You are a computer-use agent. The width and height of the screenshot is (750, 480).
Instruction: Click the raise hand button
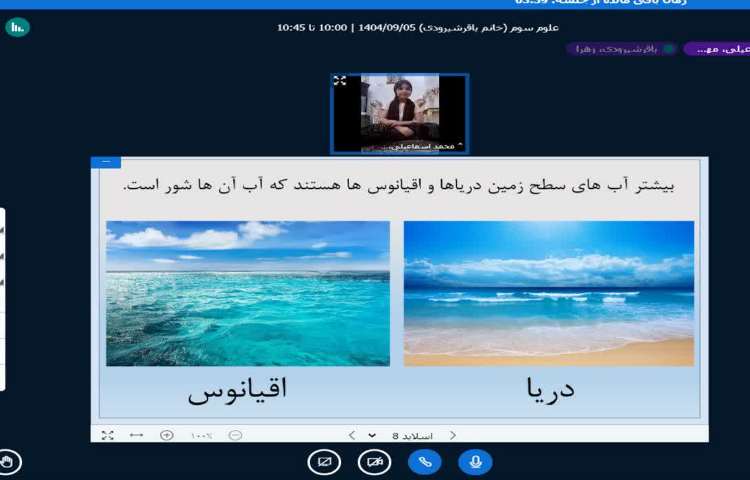(x=8, y=462)
